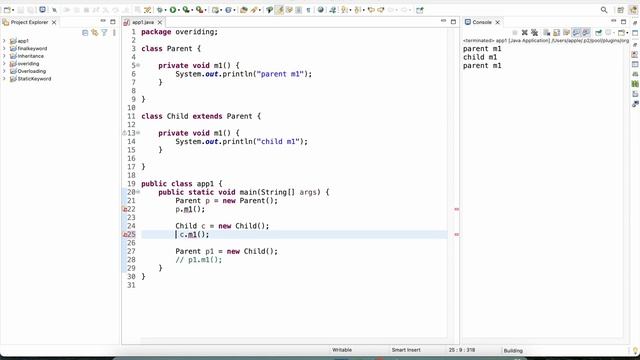Expand the finalkeyword project node
The width and height of the screenshot is (640, 360).
(4, 48)
